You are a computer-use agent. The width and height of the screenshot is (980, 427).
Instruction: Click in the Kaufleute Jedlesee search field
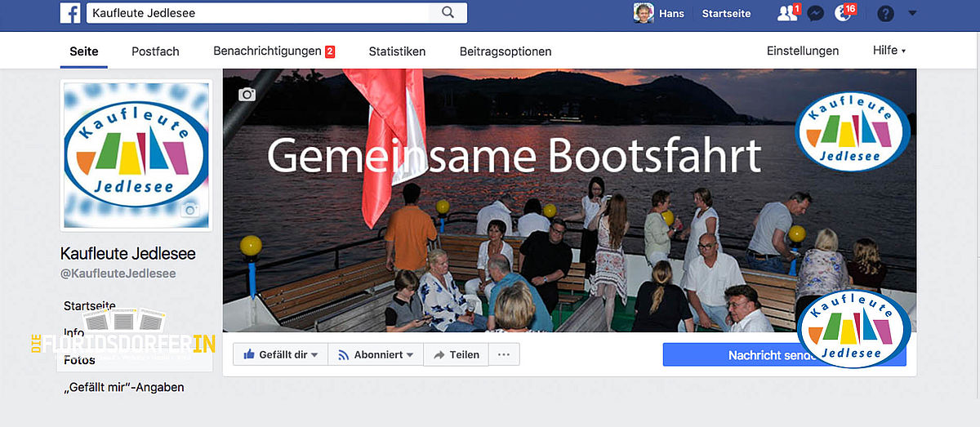click(258, 13)
